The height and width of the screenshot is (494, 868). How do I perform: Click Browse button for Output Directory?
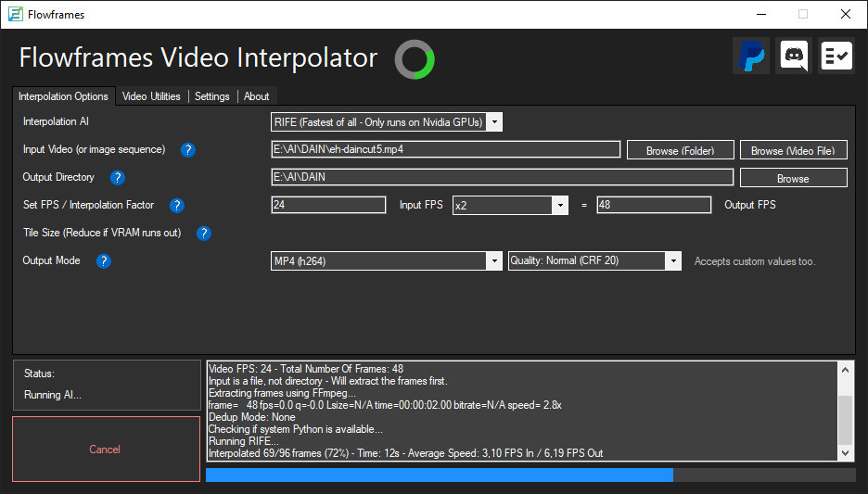[x=793, y=178]
